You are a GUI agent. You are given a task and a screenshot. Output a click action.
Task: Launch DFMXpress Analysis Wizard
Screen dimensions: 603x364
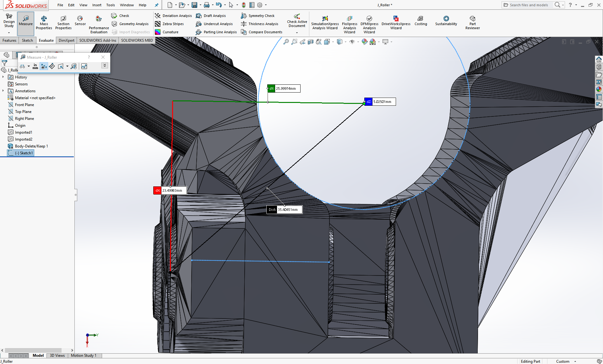pyautogui.click(x=369, y=25)
